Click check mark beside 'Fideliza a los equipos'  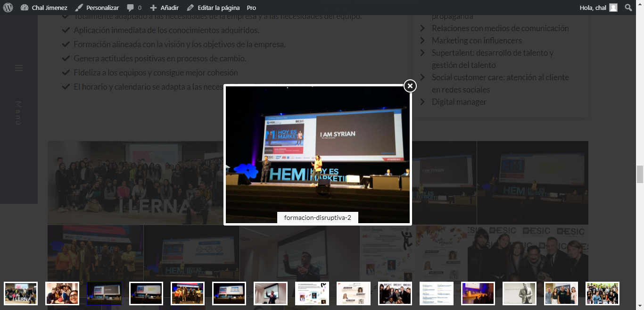66,73
